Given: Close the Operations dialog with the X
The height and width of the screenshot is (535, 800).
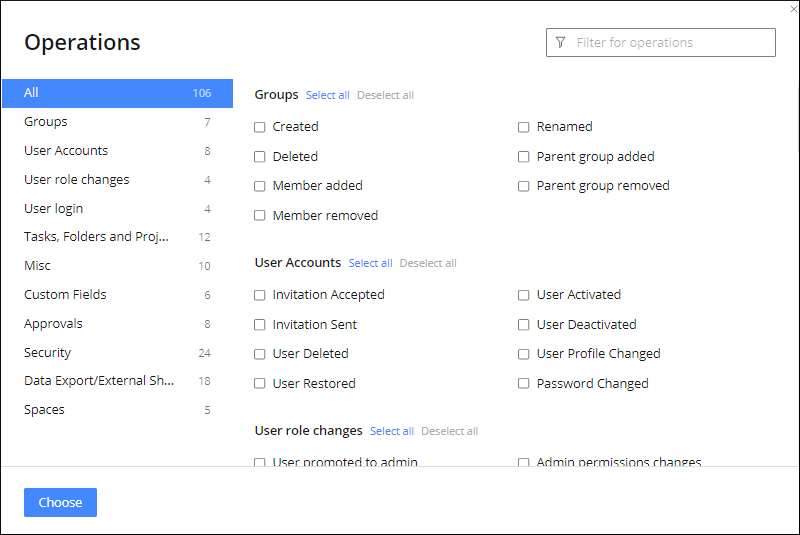Looking at the screenshot, I should 792,9.
